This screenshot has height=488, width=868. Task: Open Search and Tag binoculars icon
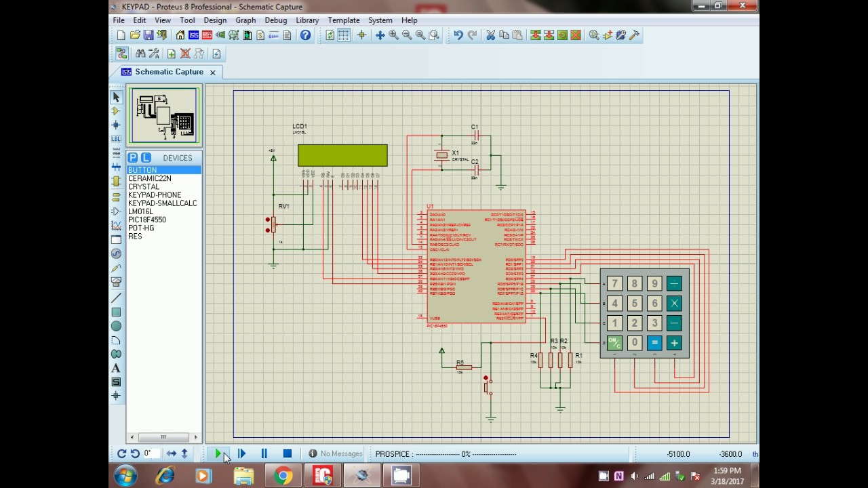pos(140,54)
